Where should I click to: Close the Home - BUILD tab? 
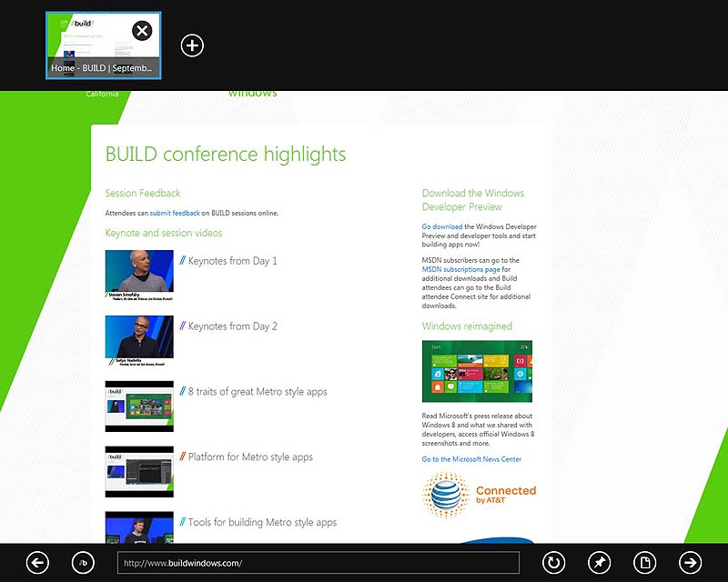[142, 31]
